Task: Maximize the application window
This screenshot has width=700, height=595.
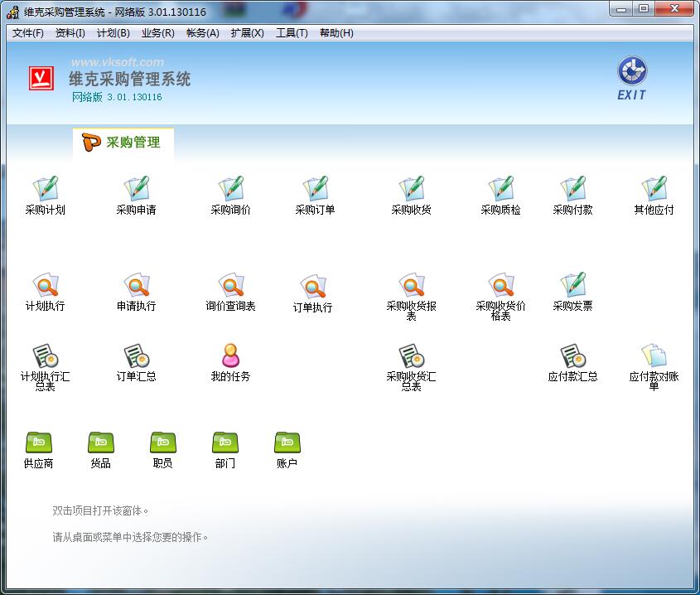Action: [x=644, y=9]
